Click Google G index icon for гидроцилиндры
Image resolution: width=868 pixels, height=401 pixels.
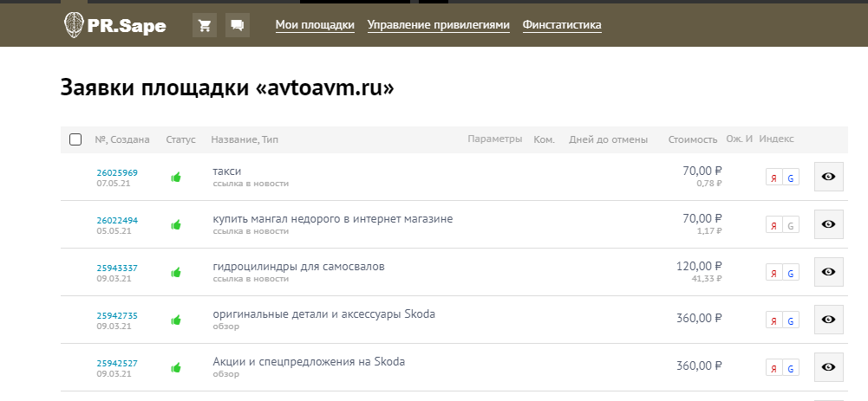(791, 272)
